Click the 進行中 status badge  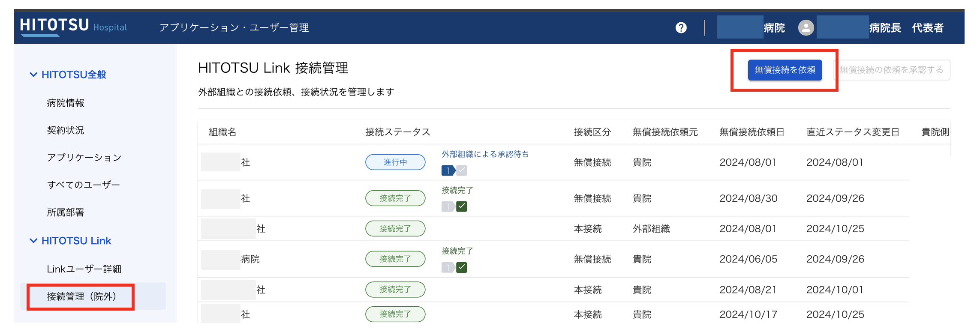point(395,162)
